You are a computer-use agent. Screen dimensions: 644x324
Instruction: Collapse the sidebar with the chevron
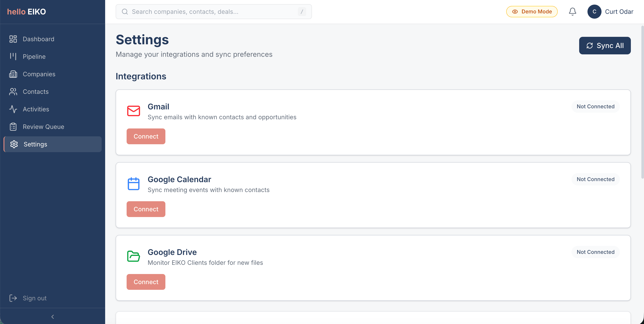pyautogui.click(x=53, y=316)
